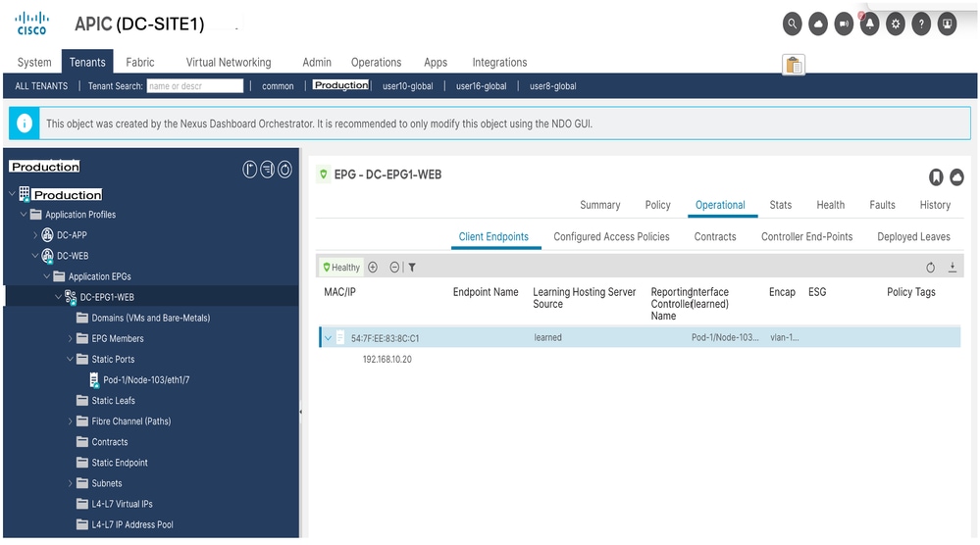Click the EPG shield icon beside title
Viewport: 980px width, 545px height.
coord(323,174)
